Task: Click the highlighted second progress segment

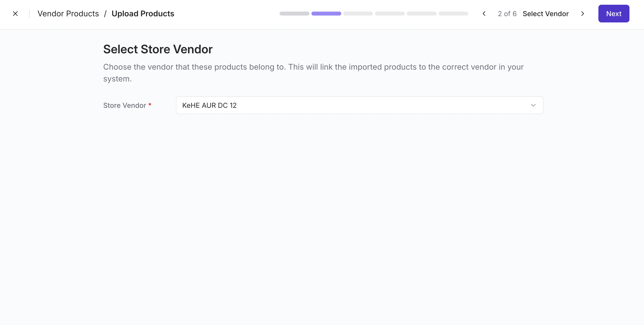Action: [x=326, y=14]
